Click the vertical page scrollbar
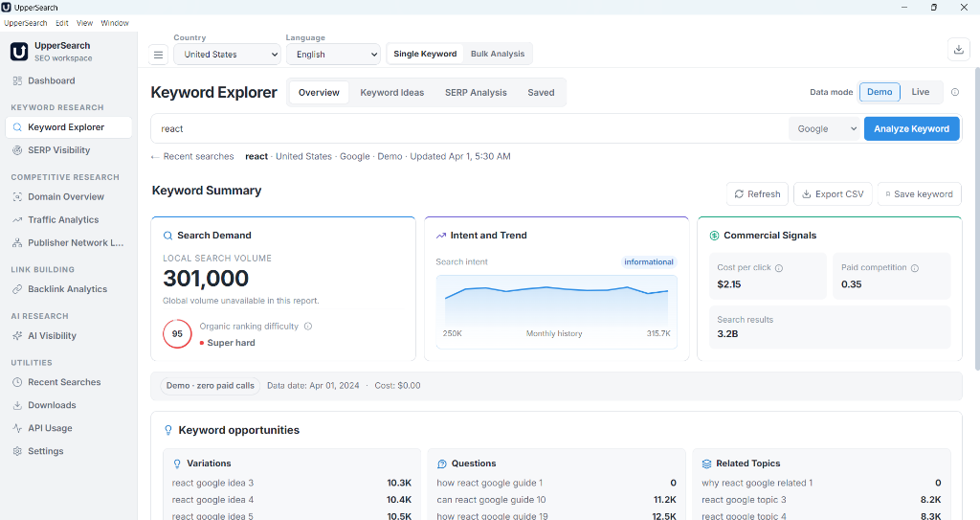The width and height of the screenshot is (980, 520). click(975, 219)
